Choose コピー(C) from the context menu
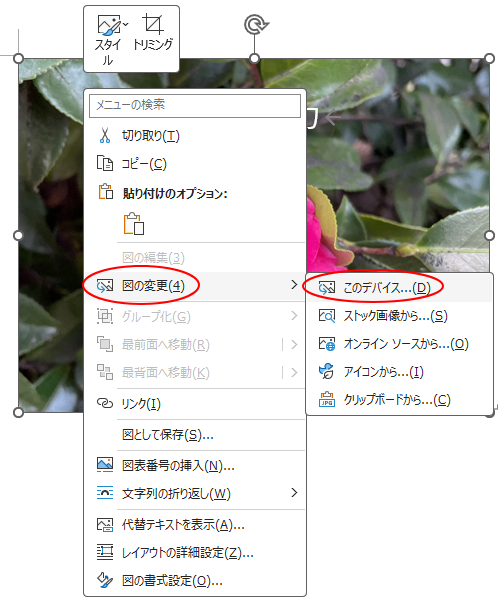This screenshot has width=503, height=602. 195,164
